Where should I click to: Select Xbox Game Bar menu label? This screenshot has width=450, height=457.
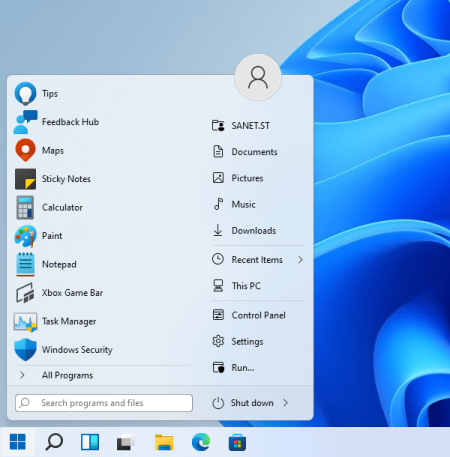click(72, 293)
